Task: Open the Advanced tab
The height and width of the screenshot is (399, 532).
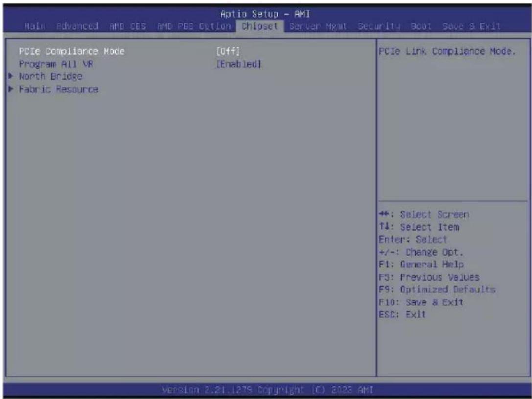Action: tap(77, 26)
